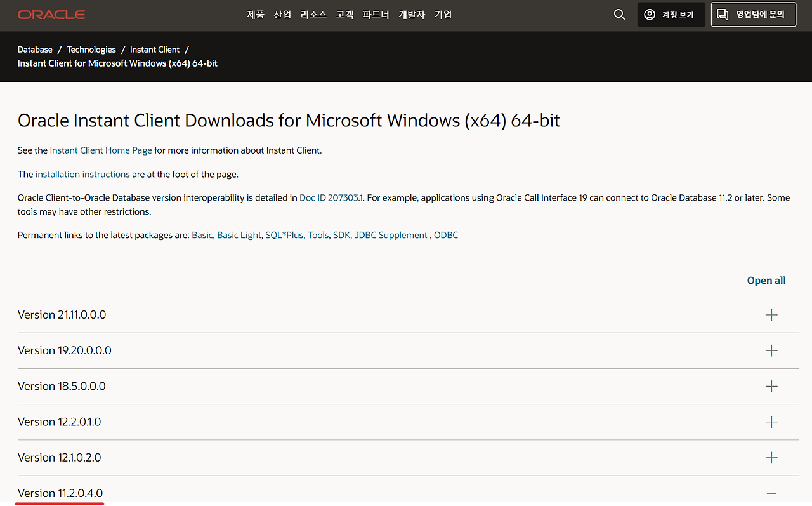Open the 고객 menu
Screen dimensions: 812x506
tap(345, 15)
